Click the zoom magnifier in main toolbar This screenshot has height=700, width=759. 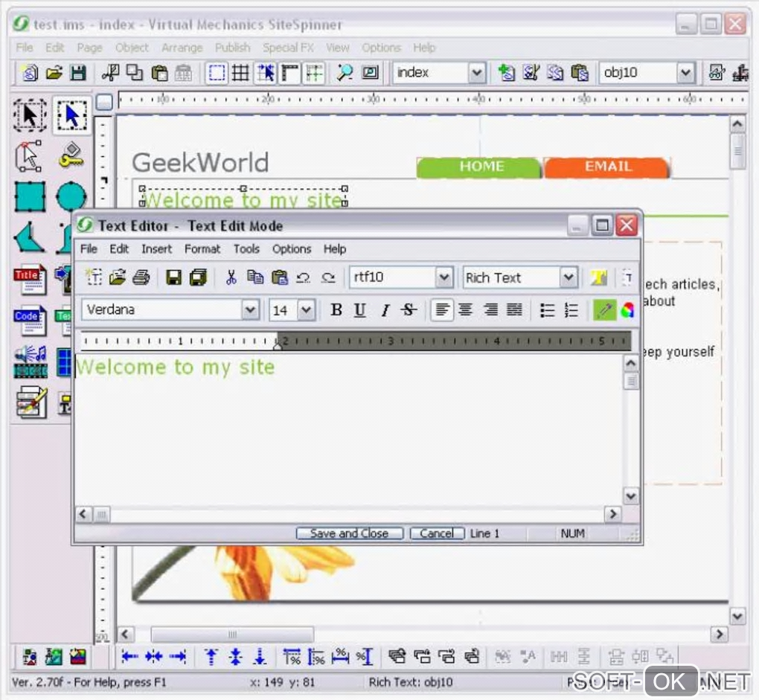pyautogui.click(x=345, y=73)
